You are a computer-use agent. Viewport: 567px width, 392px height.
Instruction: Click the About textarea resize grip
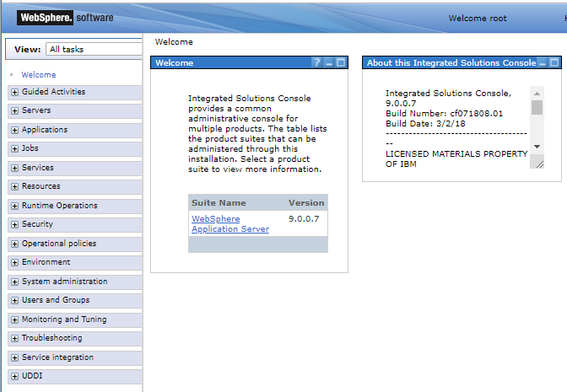click(x=539, y=164)
